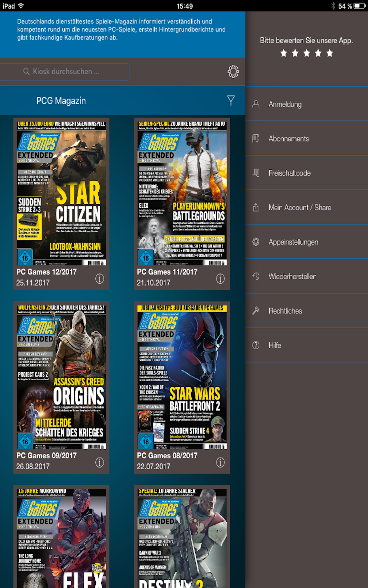Tap the PCG Magazin section heading

61,101
